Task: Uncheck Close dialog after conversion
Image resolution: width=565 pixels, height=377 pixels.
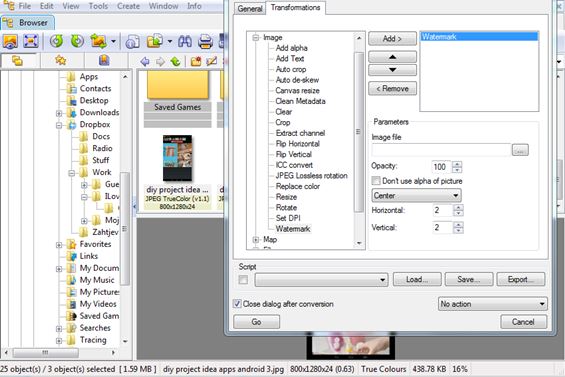Action: (x=237, y=304)
